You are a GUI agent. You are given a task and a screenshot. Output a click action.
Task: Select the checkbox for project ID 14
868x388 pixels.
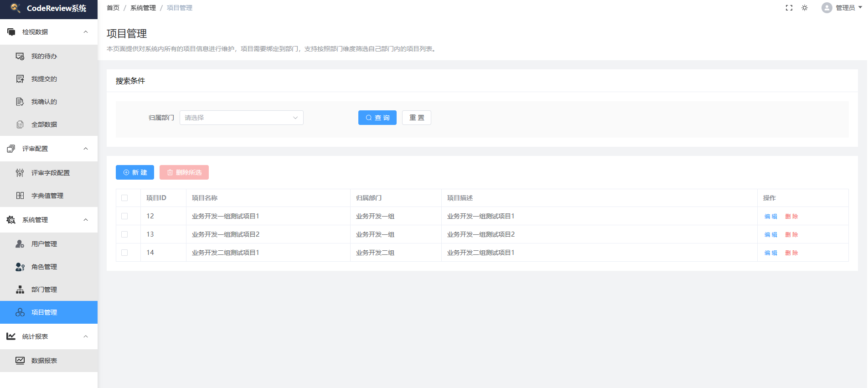[x=124, y=253]
